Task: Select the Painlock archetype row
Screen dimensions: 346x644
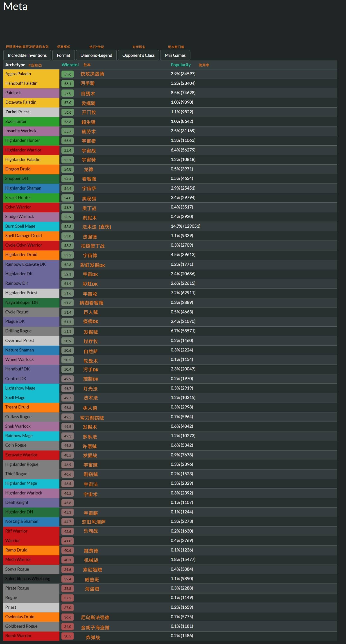Action: pos(31,93)
